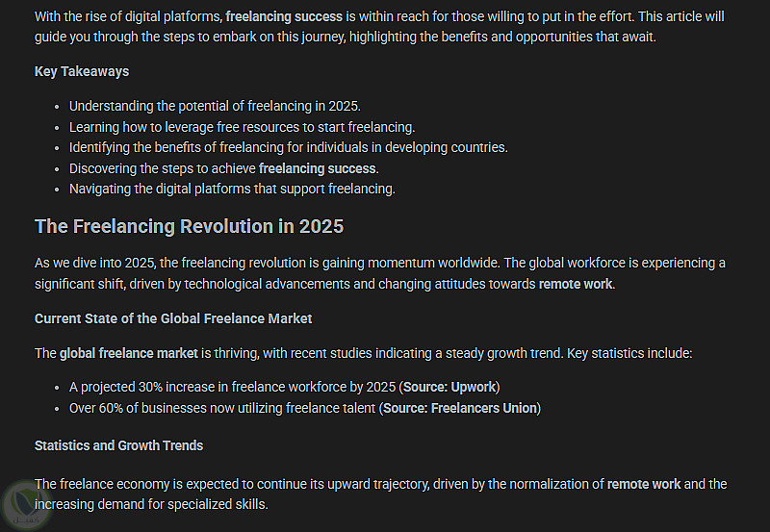
Task: Click the 'Navigating the digital platforms' bullet
Action: [232, 189]
